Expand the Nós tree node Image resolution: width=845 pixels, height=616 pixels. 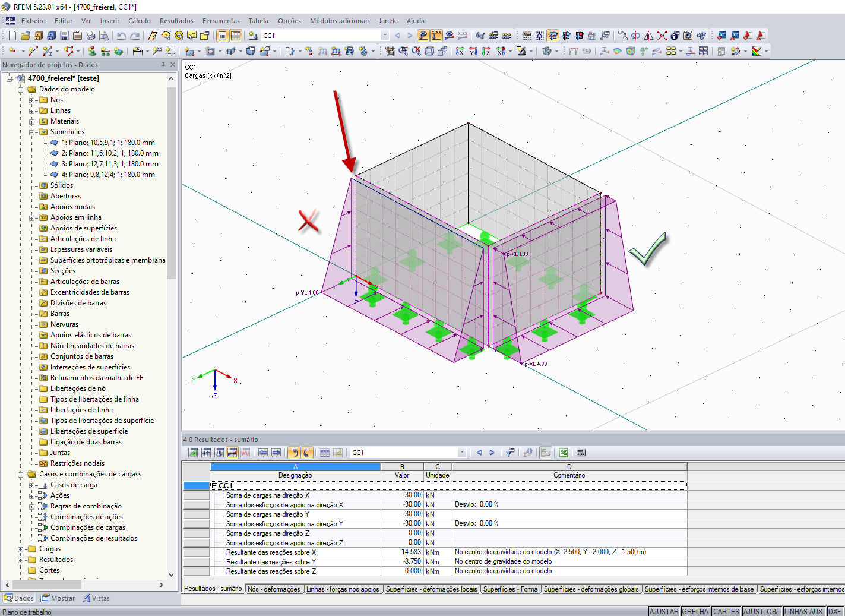32,100
